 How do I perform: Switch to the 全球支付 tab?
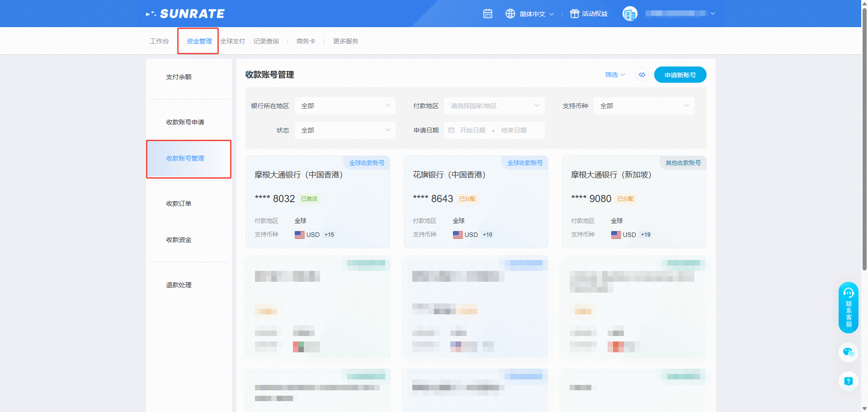233,41
